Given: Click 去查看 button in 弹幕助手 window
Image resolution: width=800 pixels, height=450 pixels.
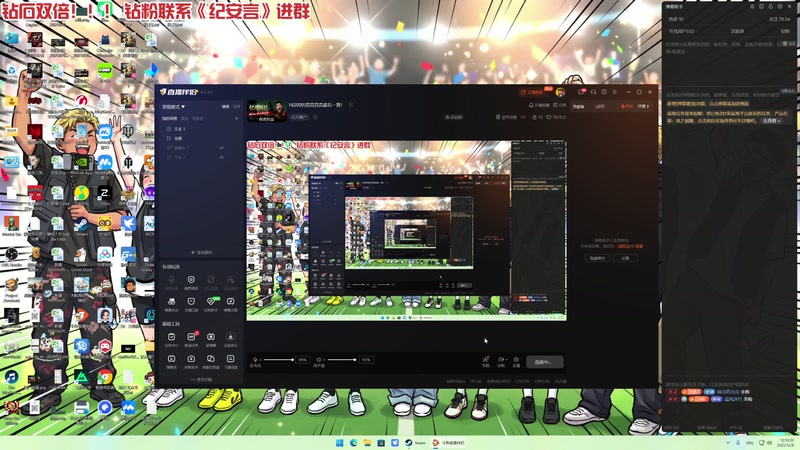Looking at the screenshot, I should coord(771,121).
